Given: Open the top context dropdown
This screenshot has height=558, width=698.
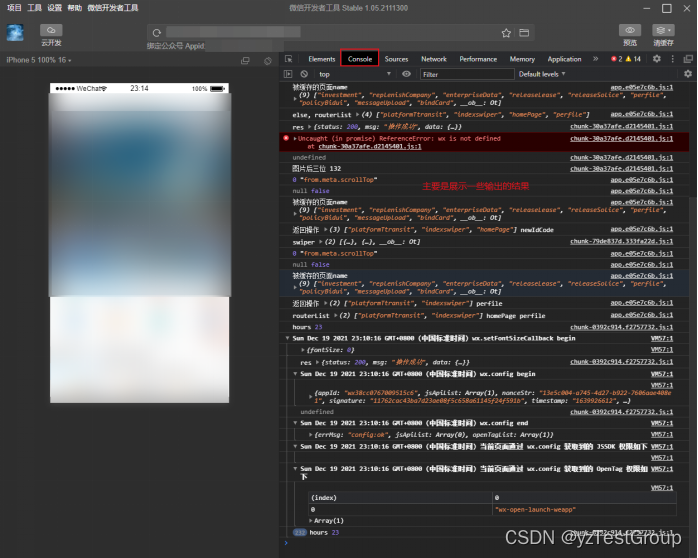Looking at the screenshot, I should [354, 74].
